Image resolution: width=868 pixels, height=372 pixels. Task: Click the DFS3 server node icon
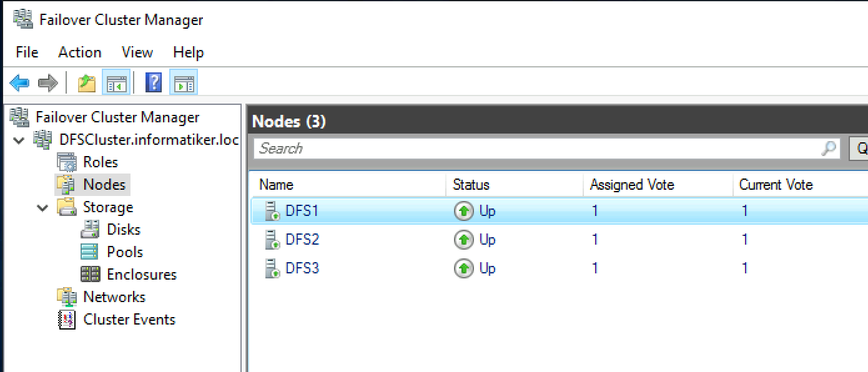(x=272, y=268)
